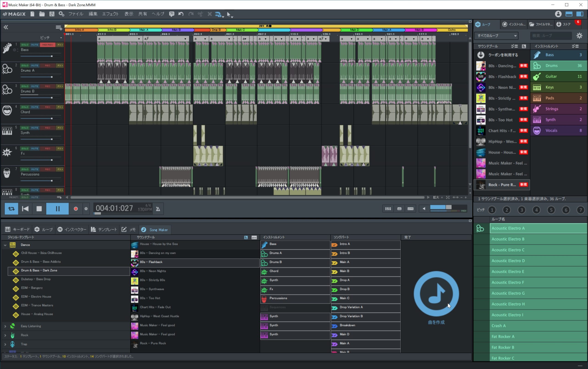The width and height of the screenshot is (588, 369).
Task: Switch to the Song Maker tab
Action: 155,230
